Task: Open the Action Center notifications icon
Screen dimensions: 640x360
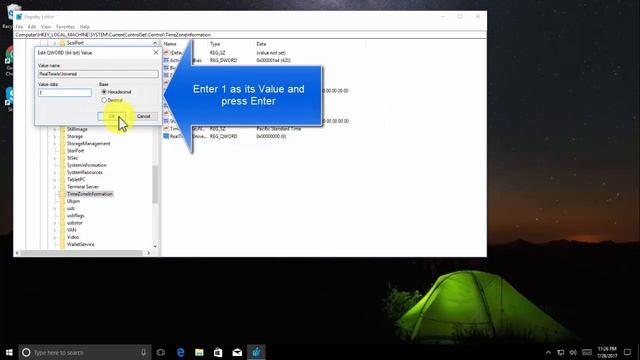Action: coord(627,352)
